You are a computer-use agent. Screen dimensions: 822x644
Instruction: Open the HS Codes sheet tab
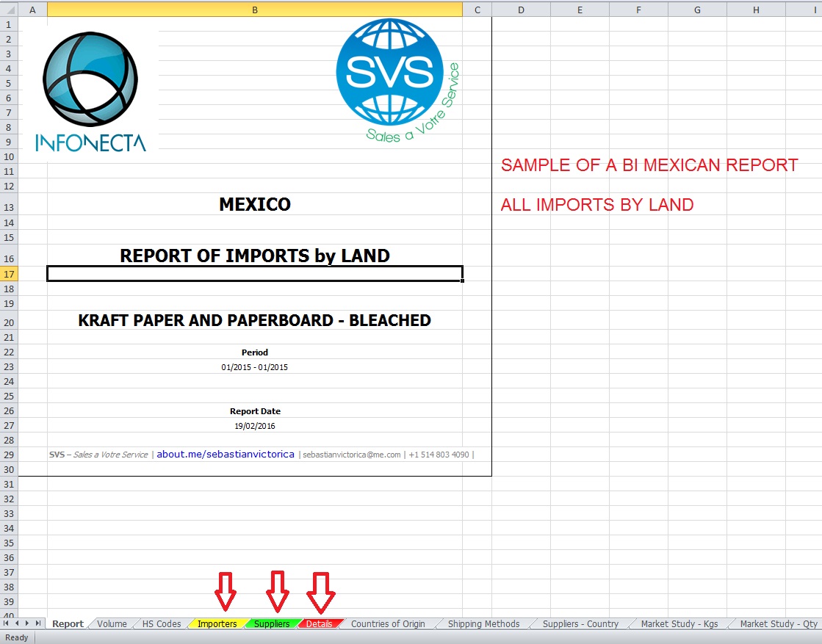[x=162, y=624]
